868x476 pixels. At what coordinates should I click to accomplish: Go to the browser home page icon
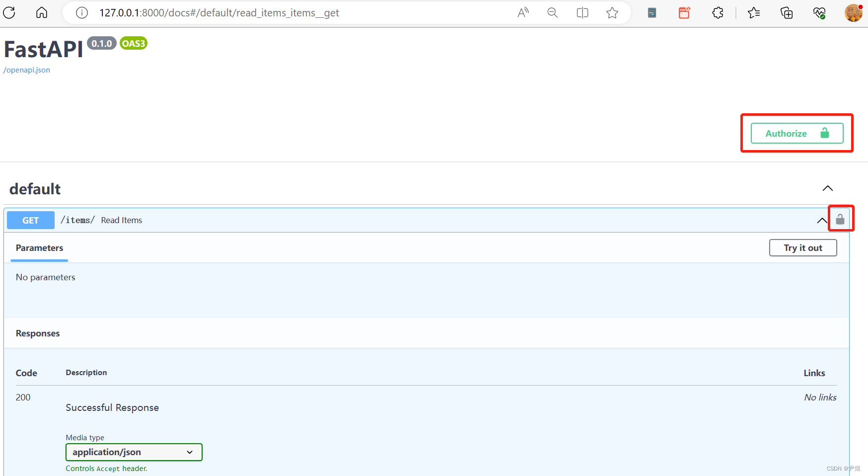coord(42,12)
